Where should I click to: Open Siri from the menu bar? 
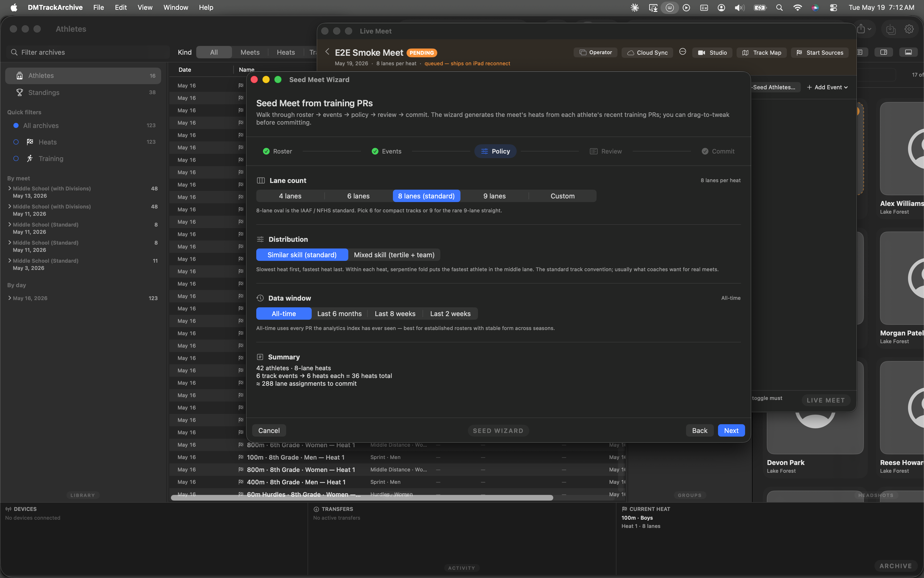[815, 8]
